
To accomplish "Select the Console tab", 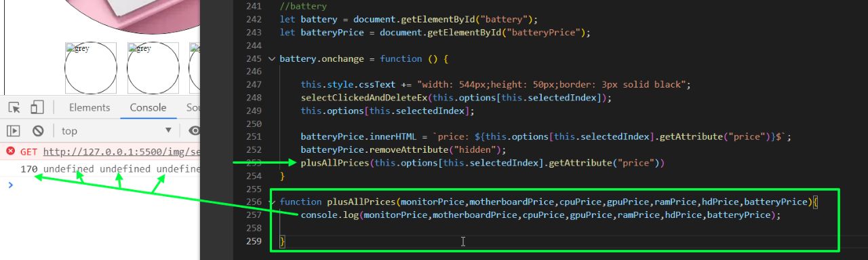I will point(148,107).
